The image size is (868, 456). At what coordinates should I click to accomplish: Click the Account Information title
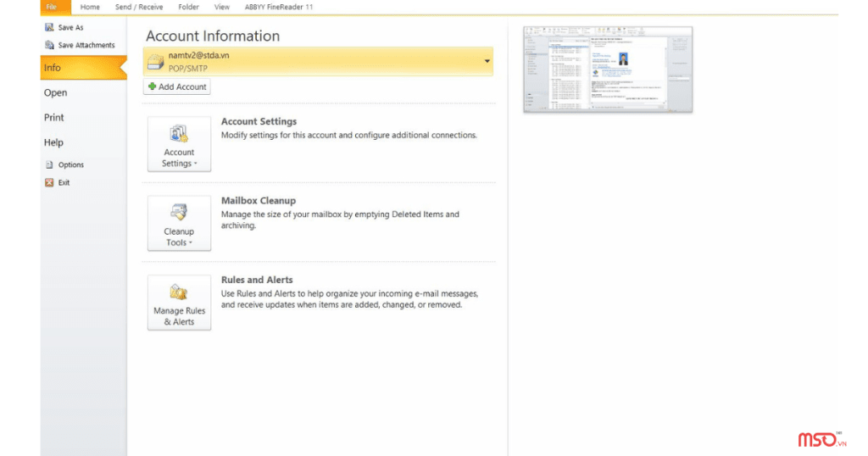[x=213, y=36]
